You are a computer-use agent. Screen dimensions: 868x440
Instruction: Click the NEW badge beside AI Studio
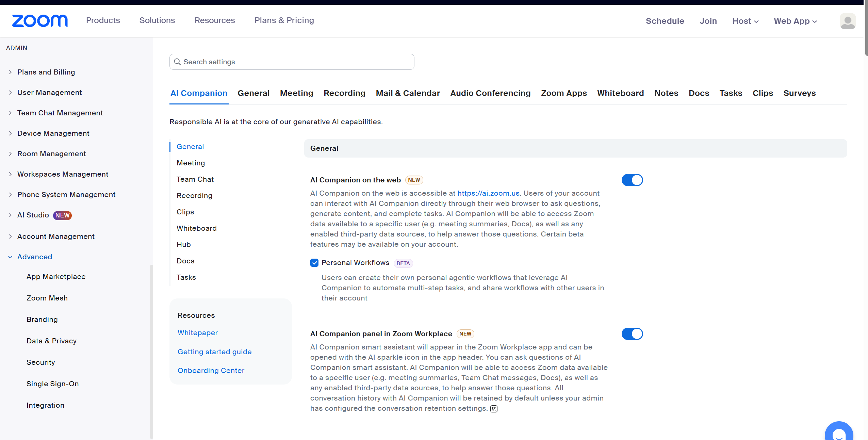[x=62, y=215]
